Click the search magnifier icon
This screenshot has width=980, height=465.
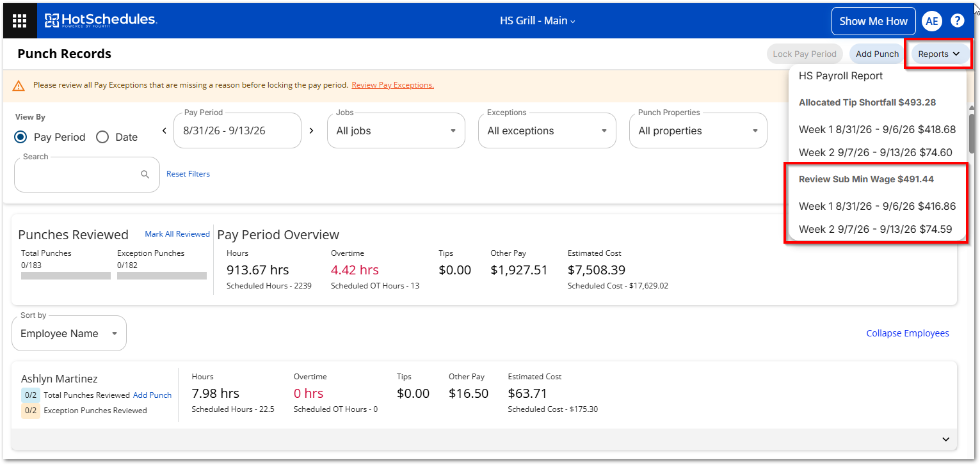click(x=145, y=174)
